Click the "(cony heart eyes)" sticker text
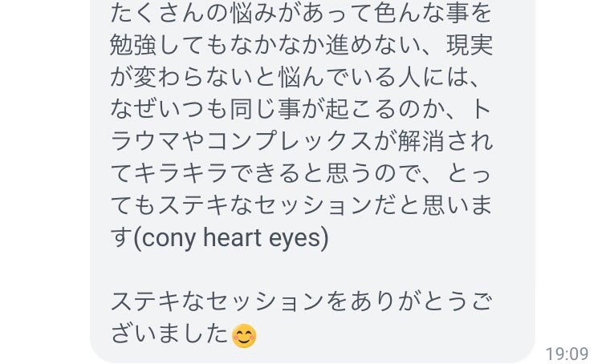The height and width of the screenshot is (364, 602). coord(230,240)
